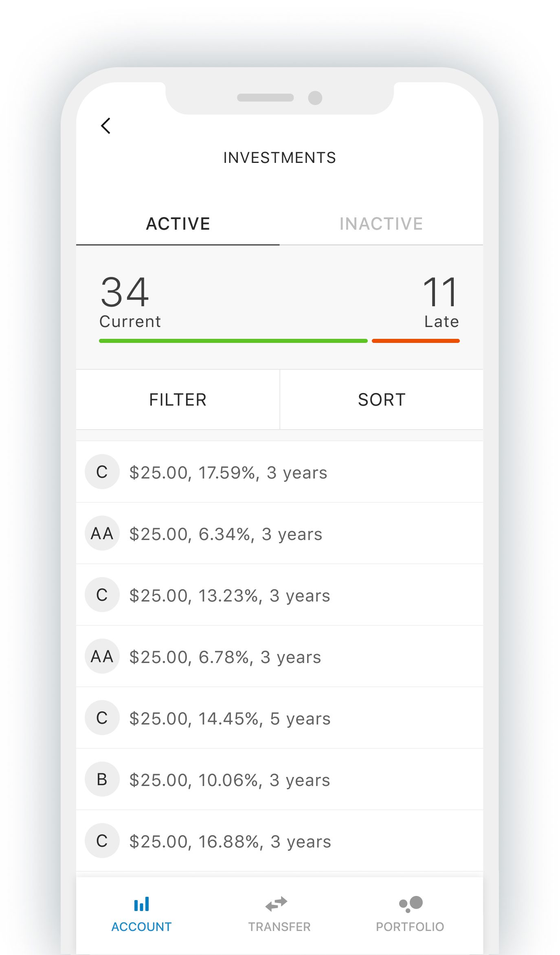Open the Account bar chart icon
Image resolution: width=560 pixels, height=955 pixels.
point(141,904)
